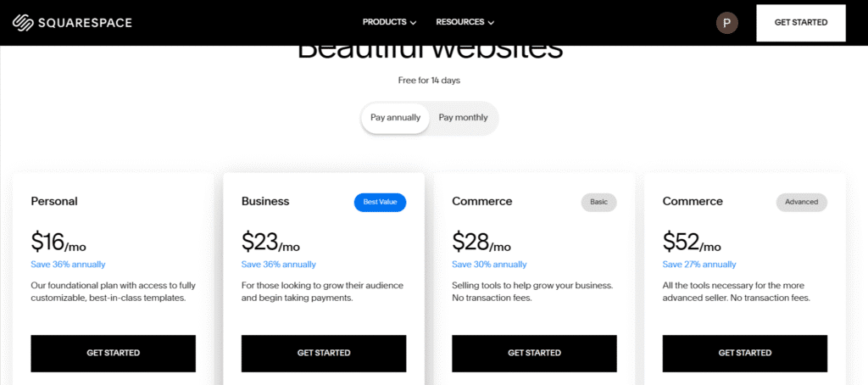Screen dimensions: 868x385
Task: Get started with Commerce Basic plan
Action: pos(534,353)
